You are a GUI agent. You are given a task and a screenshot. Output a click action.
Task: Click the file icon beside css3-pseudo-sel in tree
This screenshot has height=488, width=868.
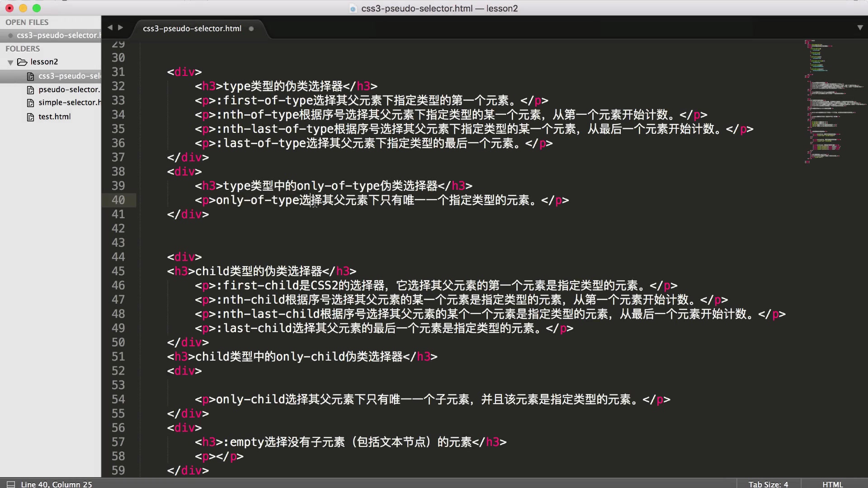click(x=30, y=76)
